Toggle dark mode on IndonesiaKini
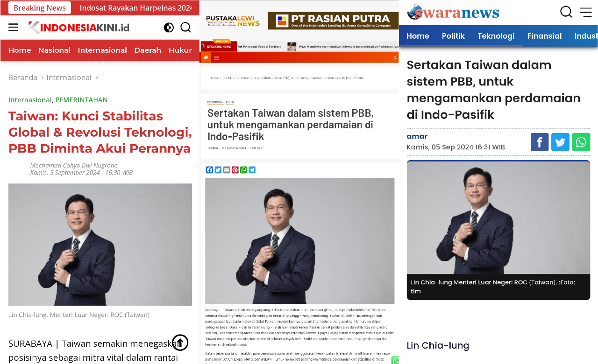Screen dimensions: 598x364 click(x=169, y=28)
